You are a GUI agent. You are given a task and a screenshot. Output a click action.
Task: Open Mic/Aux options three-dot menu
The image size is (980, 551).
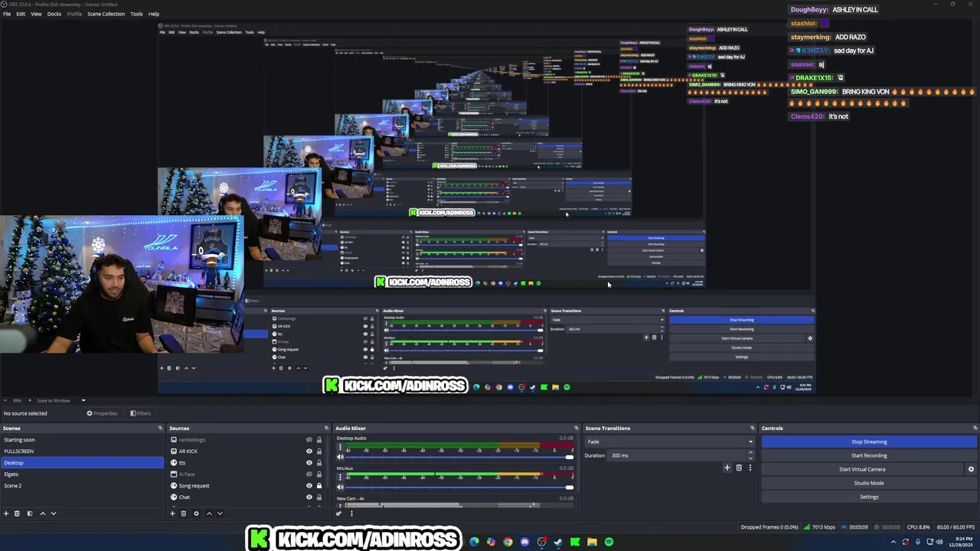(340, 478)
